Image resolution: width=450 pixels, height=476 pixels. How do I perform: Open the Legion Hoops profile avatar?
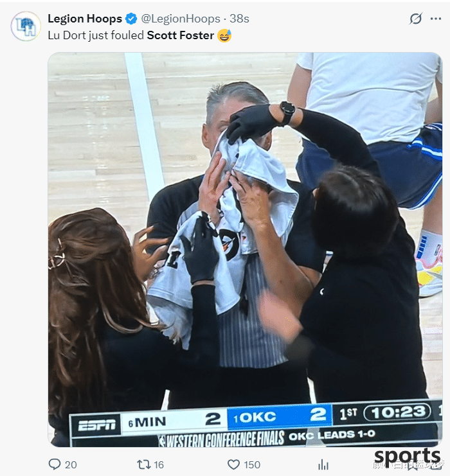26,27
